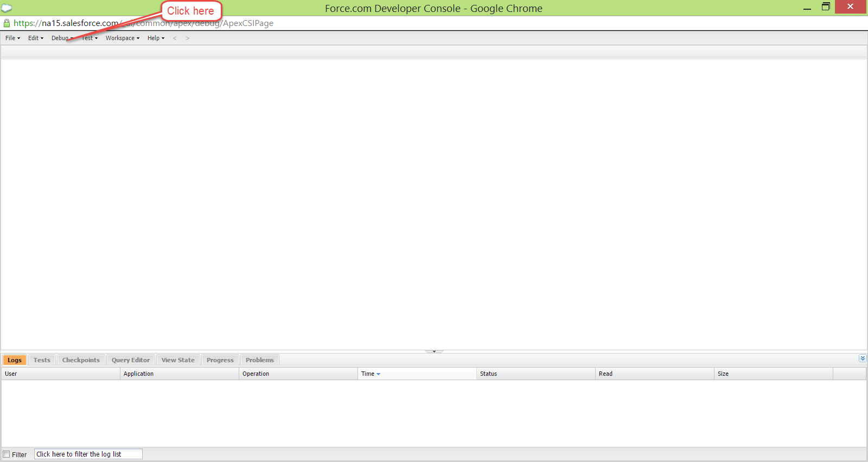Click the log list filter input field
Viewport: 868px width, 462px height.
[x=88, y=454]
